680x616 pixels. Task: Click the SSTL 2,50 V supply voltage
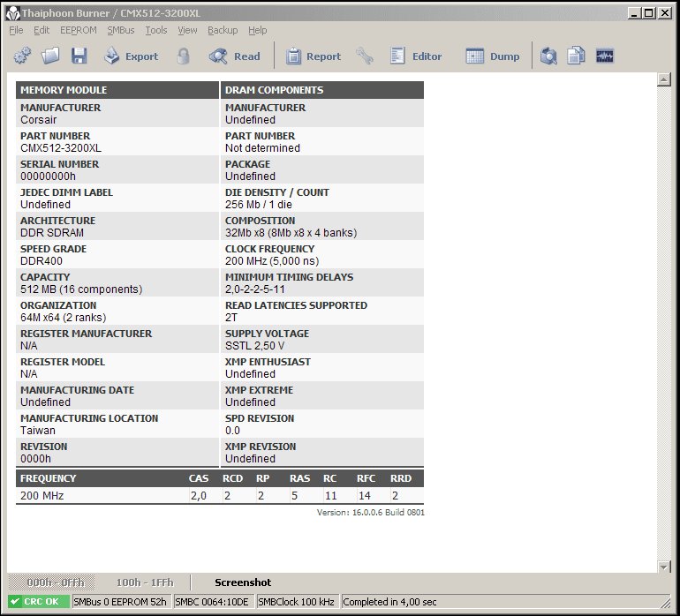pos(254,345)
